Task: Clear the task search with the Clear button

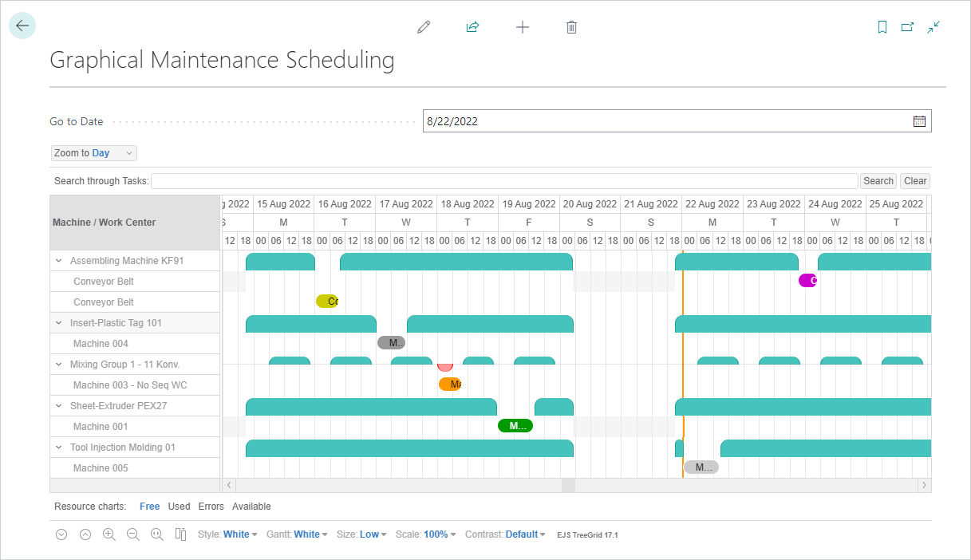Action: (914, 180)
